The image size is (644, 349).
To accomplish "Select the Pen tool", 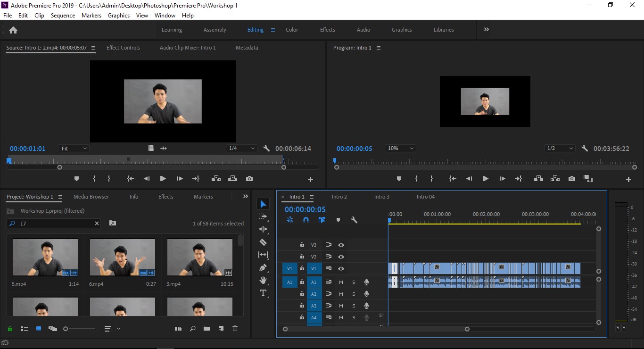I will pos(263,267).
